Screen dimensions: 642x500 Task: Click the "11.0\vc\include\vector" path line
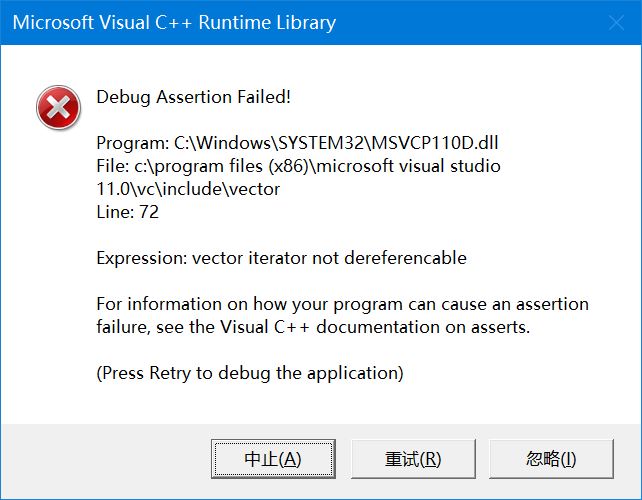[188, 189]
